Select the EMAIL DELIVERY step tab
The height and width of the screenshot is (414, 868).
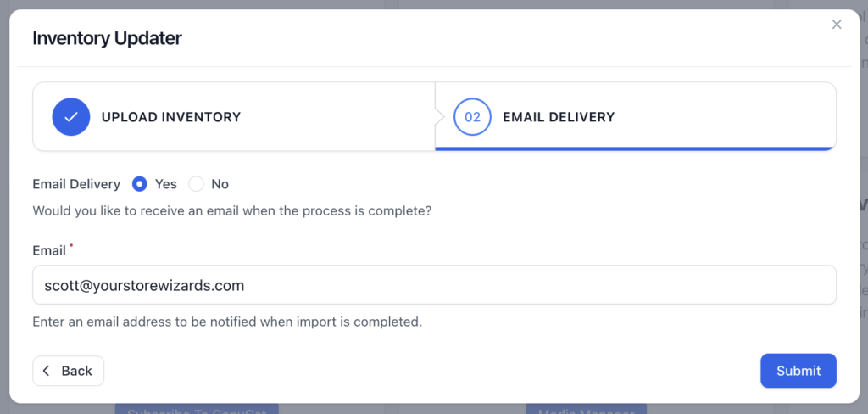(x=636, y=117)
